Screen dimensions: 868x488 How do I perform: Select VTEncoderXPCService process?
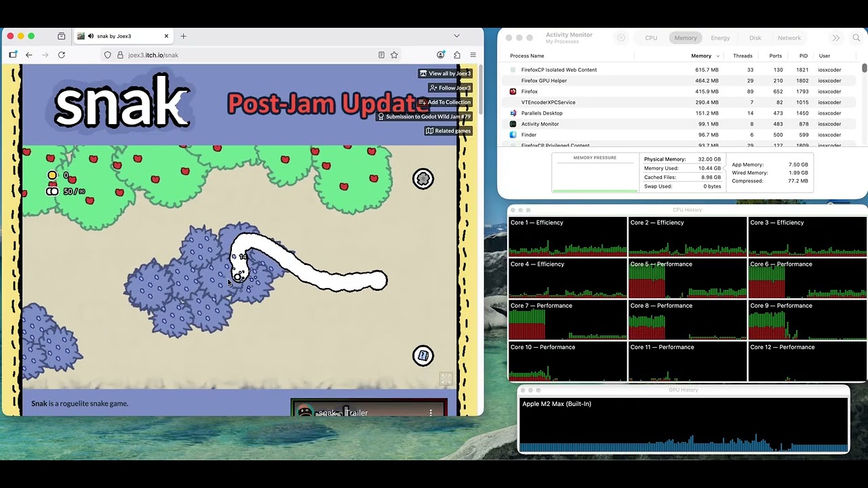680,102
